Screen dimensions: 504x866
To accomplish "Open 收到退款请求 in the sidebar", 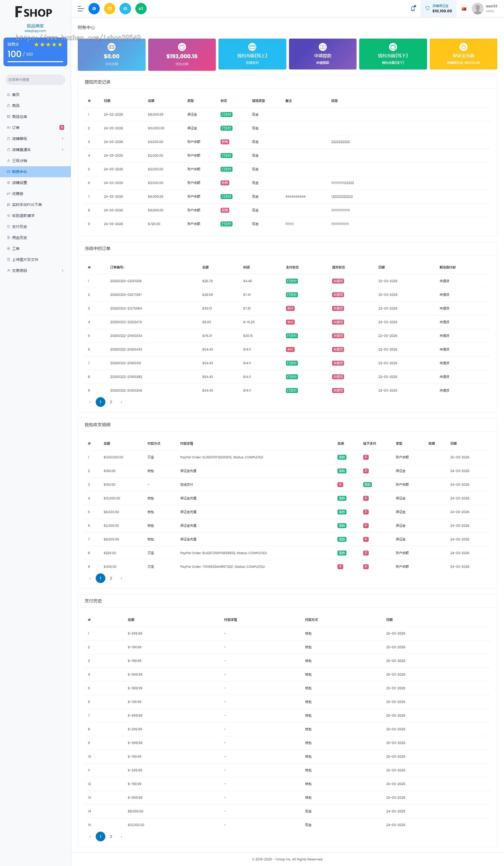I will click(x=35, y=216).
